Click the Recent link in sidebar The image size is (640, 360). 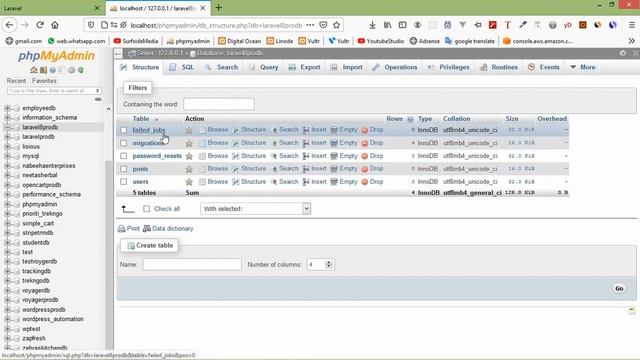(x=16, y=81)
